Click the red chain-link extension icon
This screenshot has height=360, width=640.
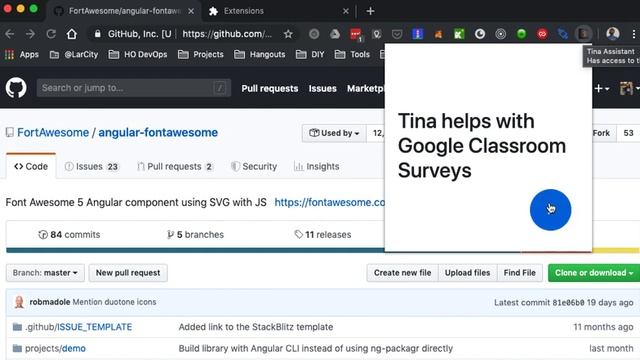(542, 34)
